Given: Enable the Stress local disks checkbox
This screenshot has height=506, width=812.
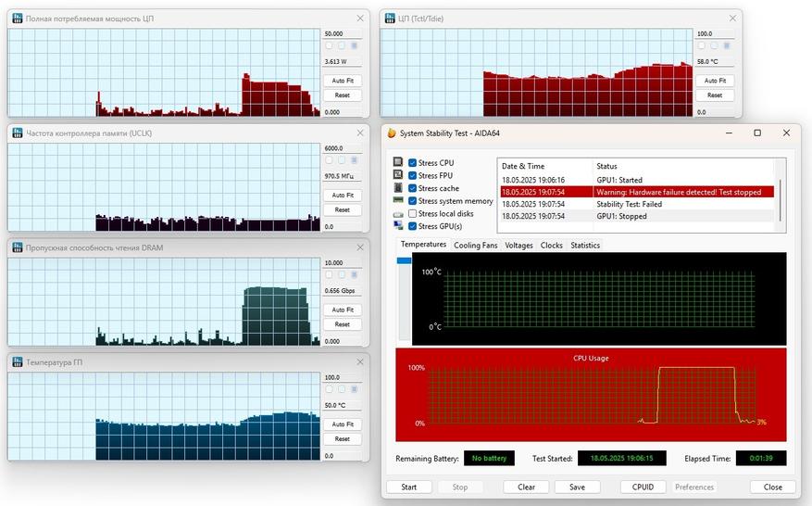Looking at the screenshot, I should [413, 214].
